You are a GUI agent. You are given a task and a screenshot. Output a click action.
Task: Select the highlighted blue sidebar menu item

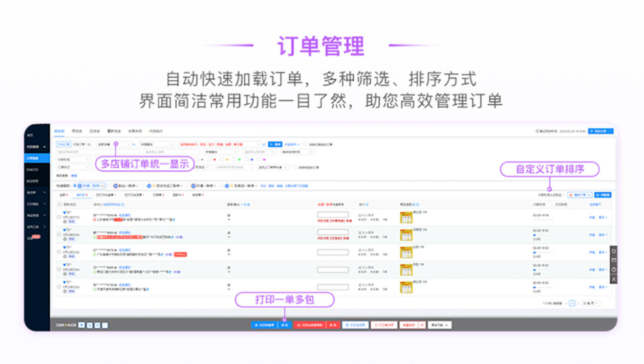(37, 158)
